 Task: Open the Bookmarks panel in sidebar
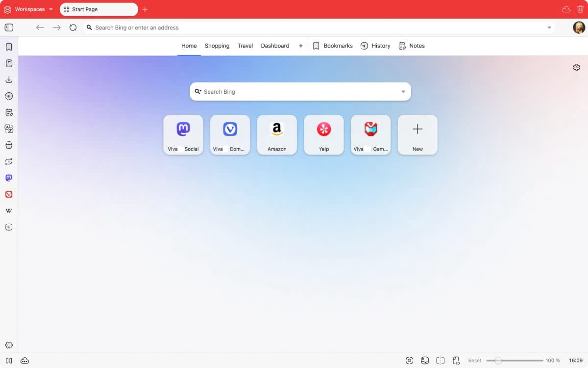point(9,47)
